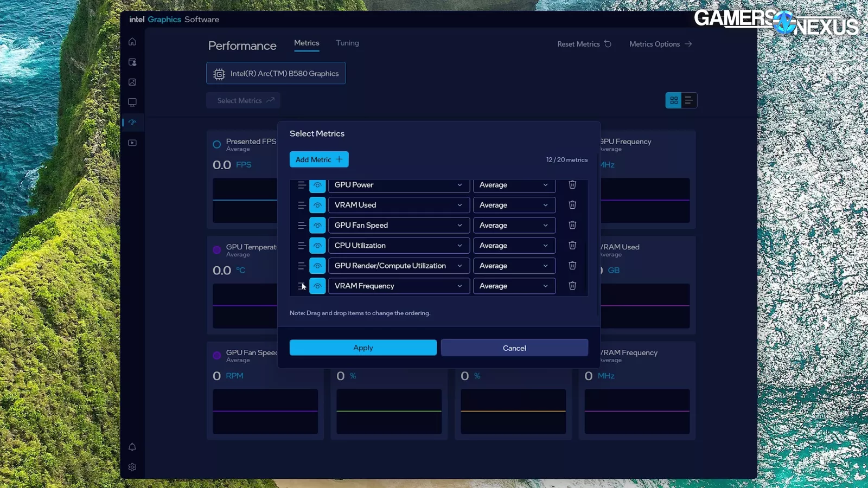Toggle visibility of VRAM Used metric
This screenshot has height=488, width=868.
pos(317,205)
